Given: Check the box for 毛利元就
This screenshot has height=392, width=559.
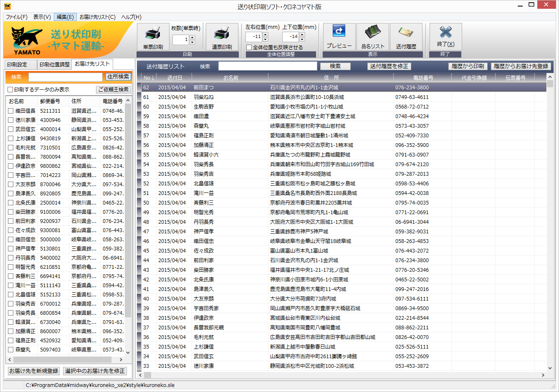Looking at the screenshot, I should tap(10, 148).
